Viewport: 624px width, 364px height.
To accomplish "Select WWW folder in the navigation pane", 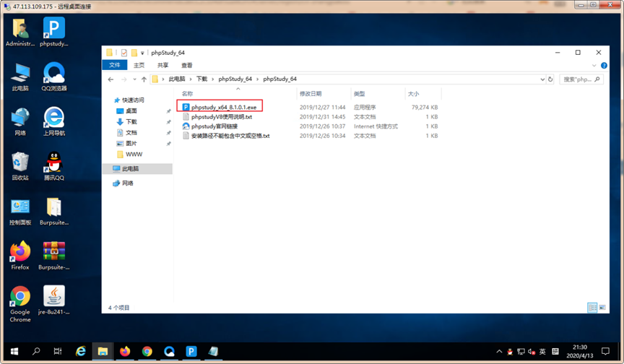I will [129, 155].
